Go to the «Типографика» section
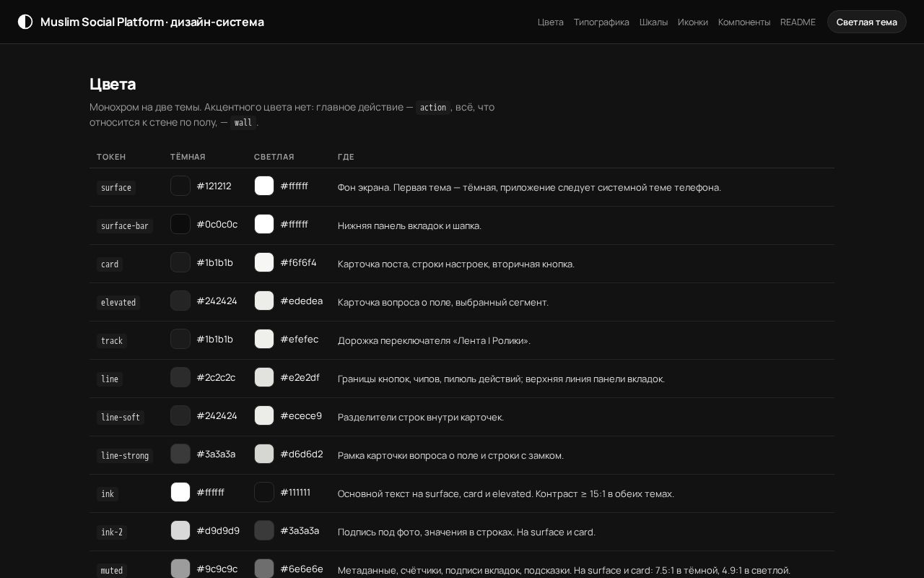This screenshot has width=924, height=578. pos(601,22)
